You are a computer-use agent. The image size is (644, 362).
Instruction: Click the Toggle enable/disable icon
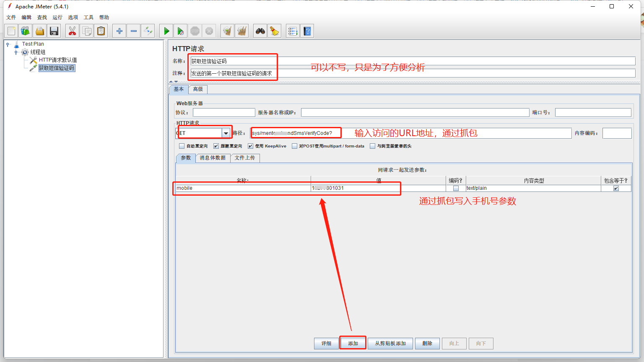[x=148, y=31]
